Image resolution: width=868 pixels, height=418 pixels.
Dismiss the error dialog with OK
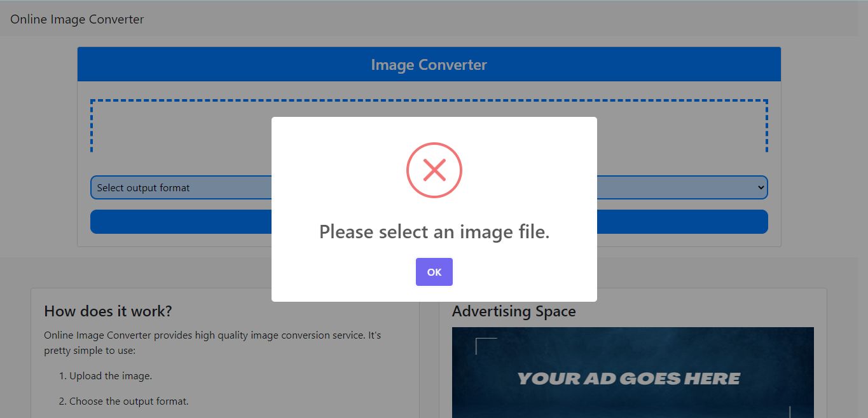(x=434, y=272)
